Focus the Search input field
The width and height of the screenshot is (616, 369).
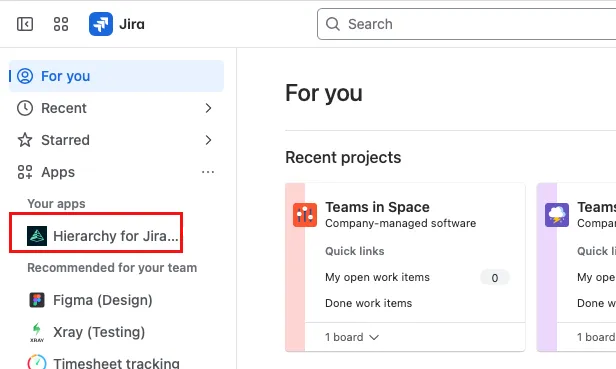pyautogui.click(x=467, y=24)
